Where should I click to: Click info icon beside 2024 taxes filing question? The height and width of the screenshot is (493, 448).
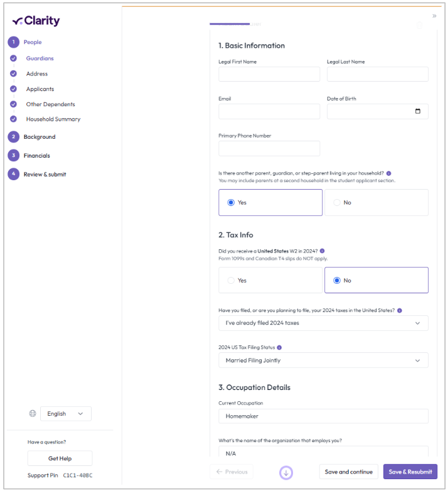tap(400, 310)
